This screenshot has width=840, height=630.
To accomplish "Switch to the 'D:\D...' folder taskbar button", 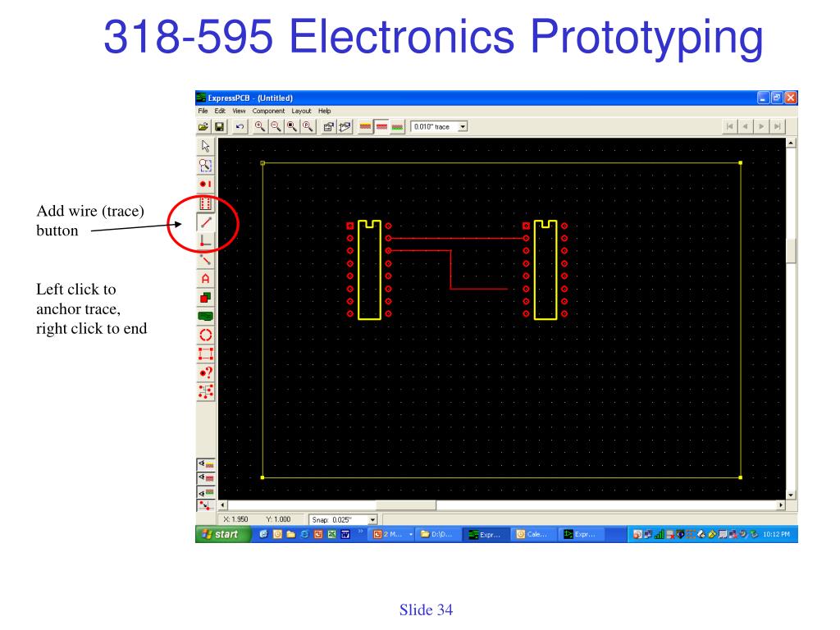I will coord(438,534).
